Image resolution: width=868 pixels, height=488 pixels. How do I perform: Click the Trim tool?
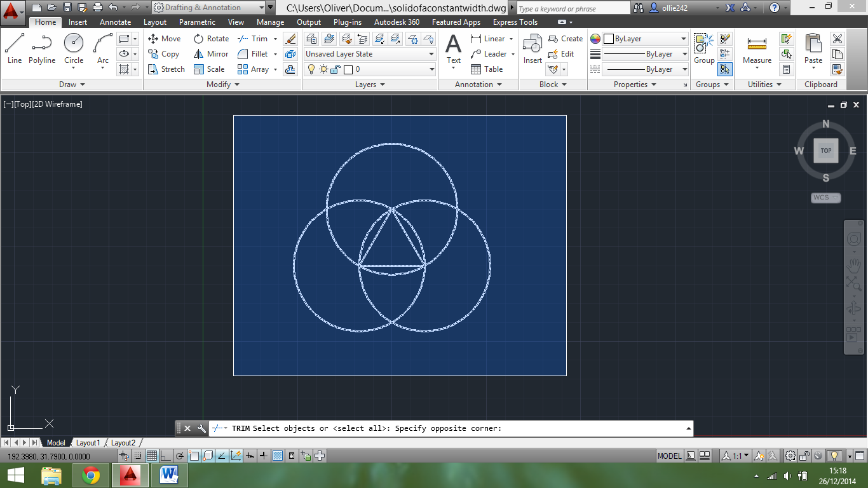tap(252, 39)
